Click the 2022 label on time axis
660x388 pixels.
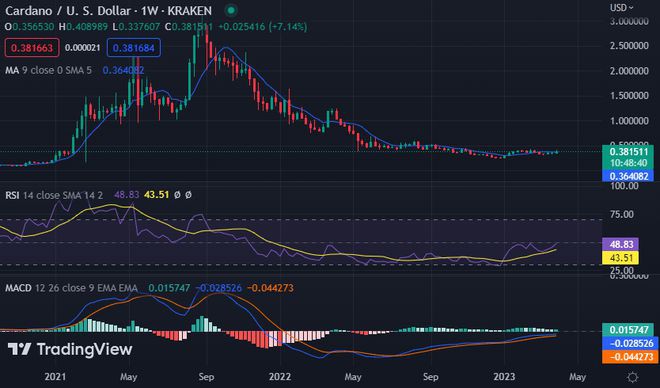pos(280,377)
